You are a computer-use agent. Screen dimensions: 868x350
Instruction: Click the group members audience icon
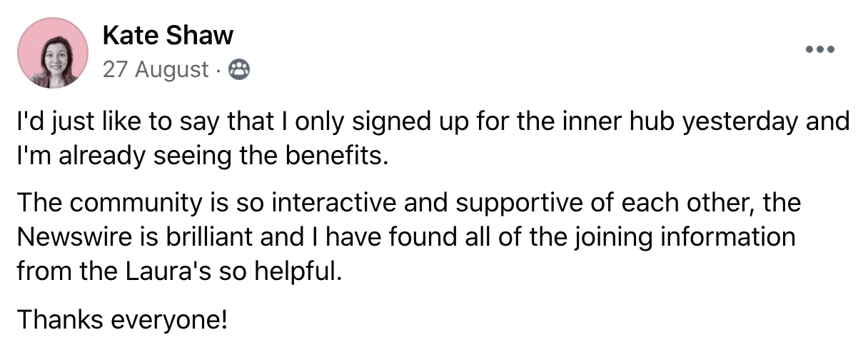coord(238,69)
